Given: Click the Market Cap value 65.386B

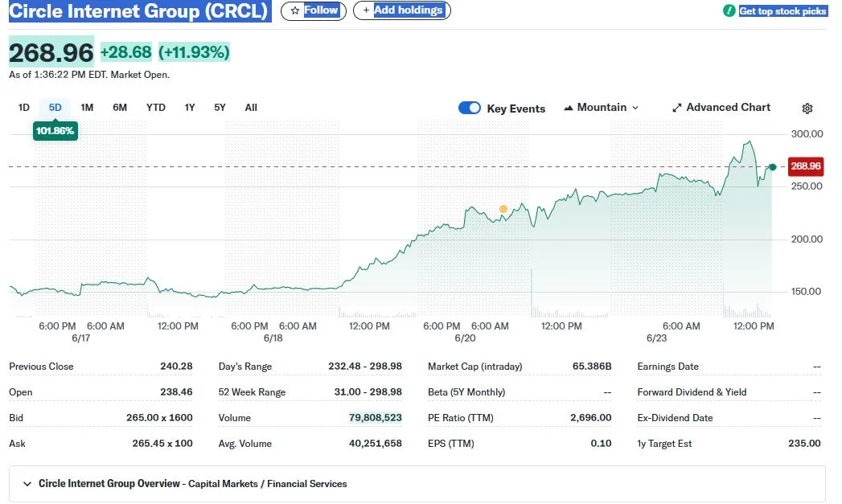Looking at the screenshot, I should [592, 366].
